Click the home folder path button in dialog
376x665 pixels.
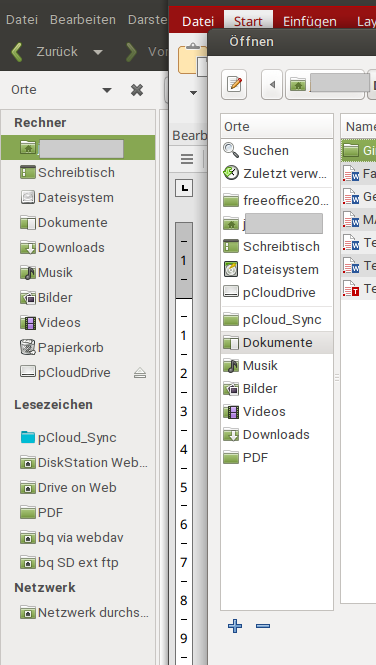(325, 85)
